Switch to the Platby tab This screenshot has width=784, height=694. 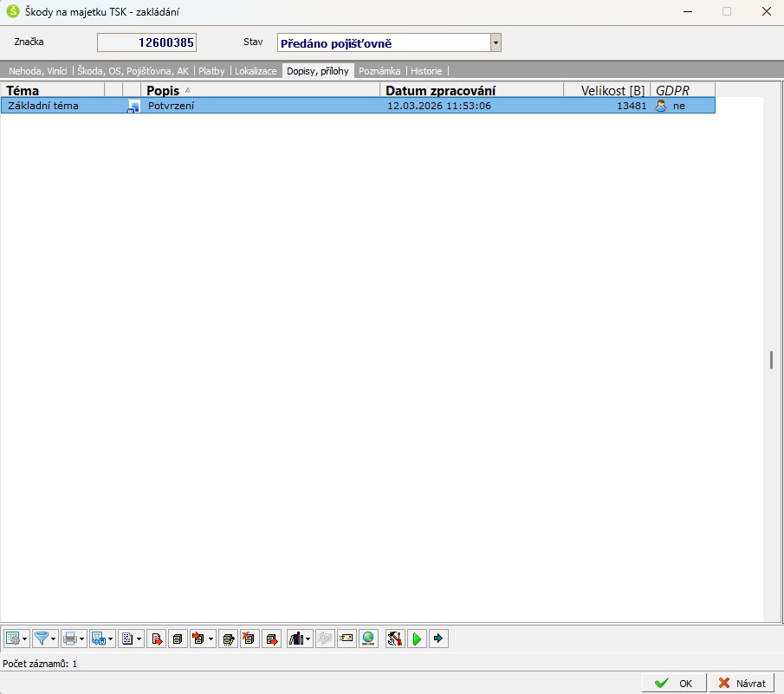point(211,71)
